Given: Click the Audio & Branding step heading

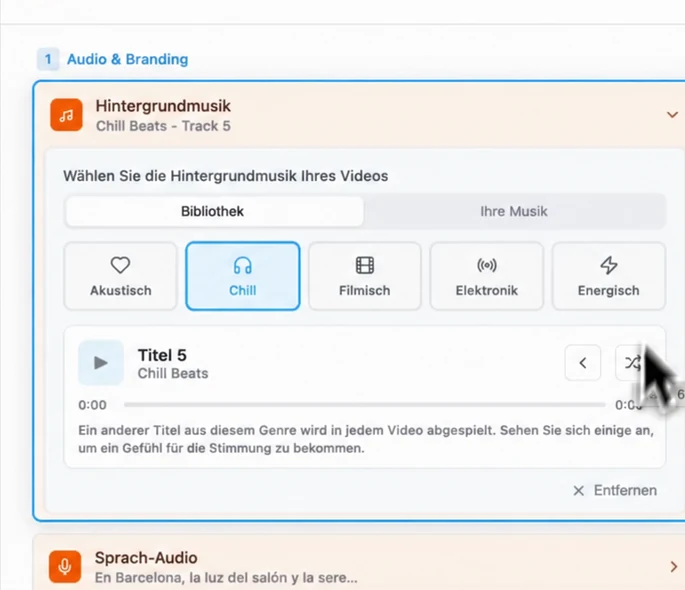Looking at the screenshot, I should pyautogui.click(x=128, y=59).
